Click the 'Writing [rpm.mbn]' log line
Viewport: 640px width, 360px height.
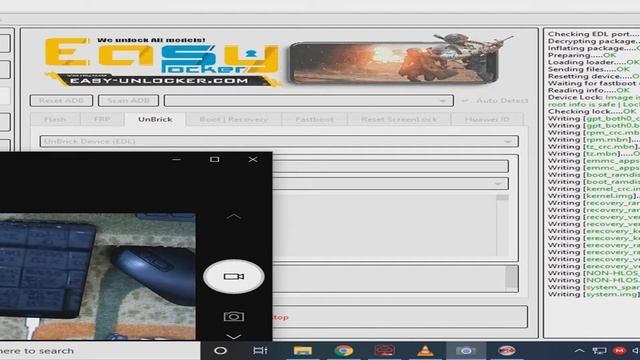(593, 140)
